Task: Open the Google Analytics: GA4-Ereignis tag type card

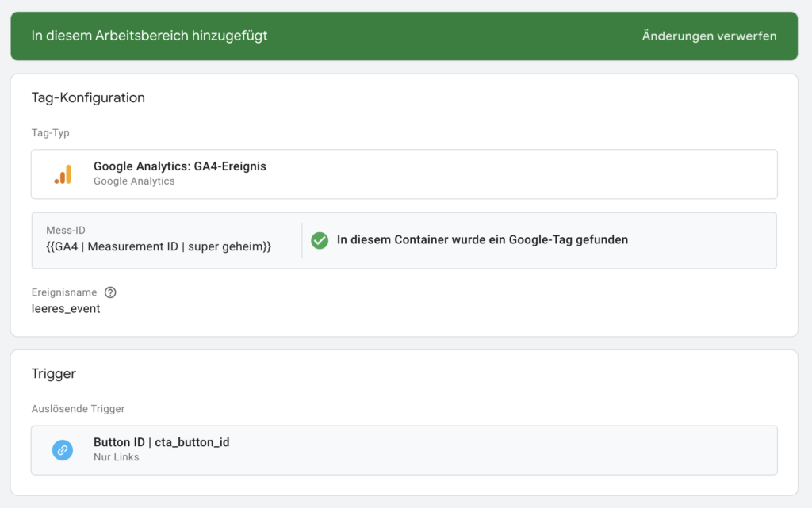Action: click(404, 174)
